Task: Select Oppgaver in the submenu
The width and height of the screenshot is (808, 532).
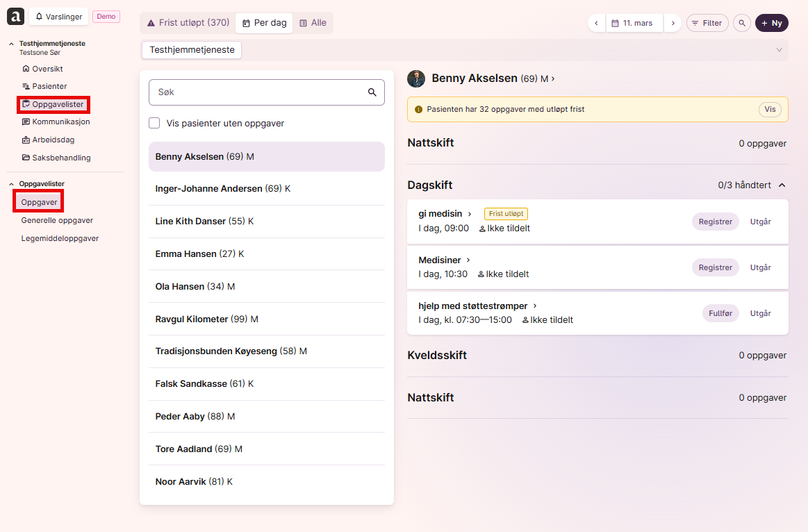Action: point(39,202)
